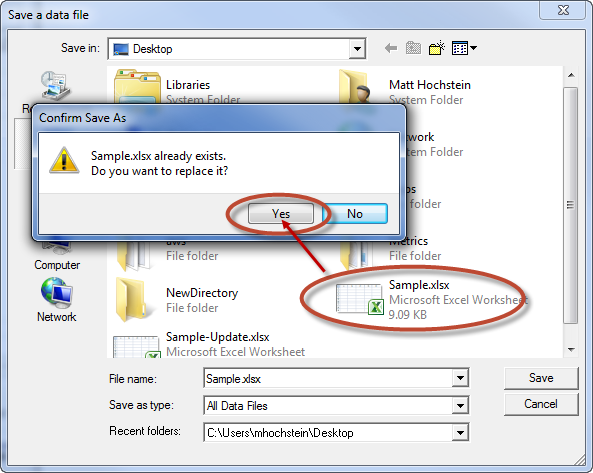Click scrollbar up arrow in file list

571,75
